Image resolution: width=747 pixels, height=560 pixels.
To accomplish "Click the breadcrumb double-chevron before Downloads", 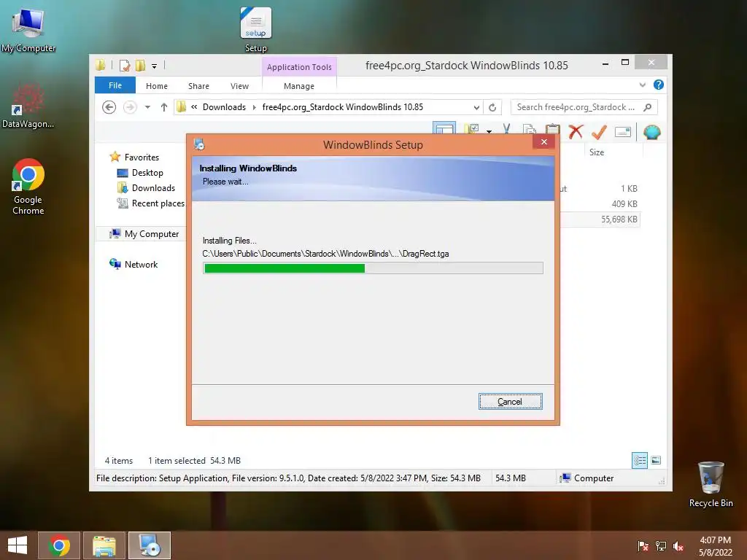I will point(194,106).
